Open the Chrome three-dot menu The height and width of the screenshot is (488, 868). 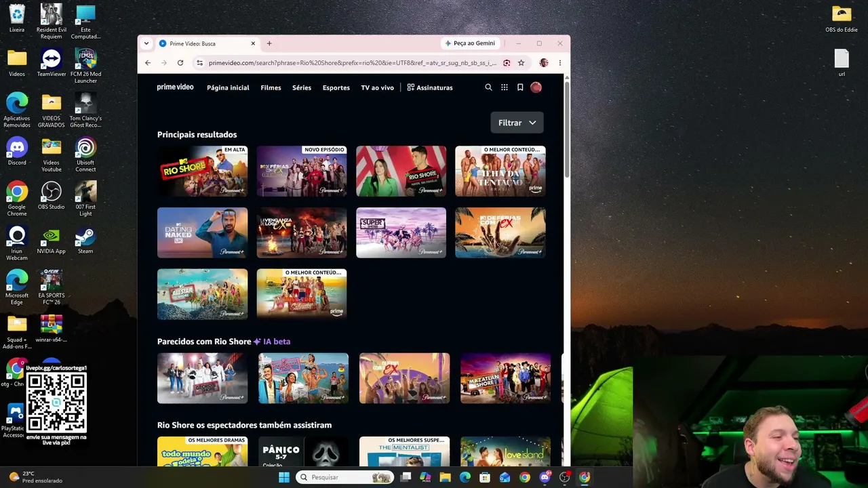559,63
